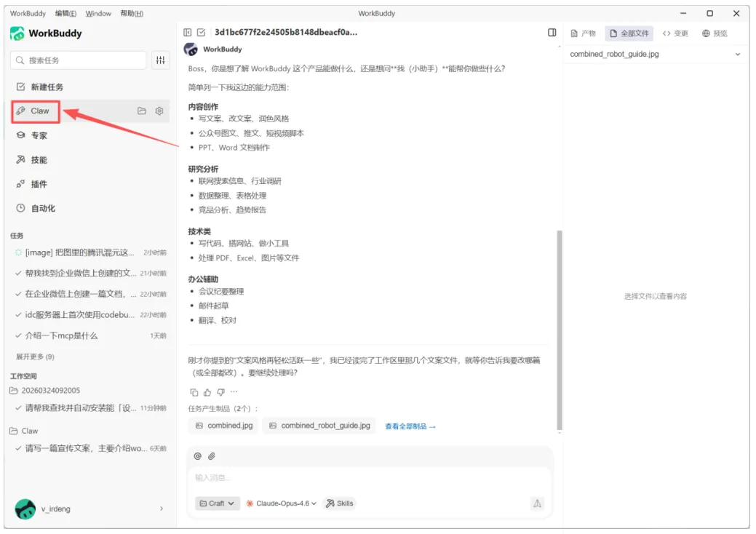Expand the v_irdeng account chevron

click(162, 509)
